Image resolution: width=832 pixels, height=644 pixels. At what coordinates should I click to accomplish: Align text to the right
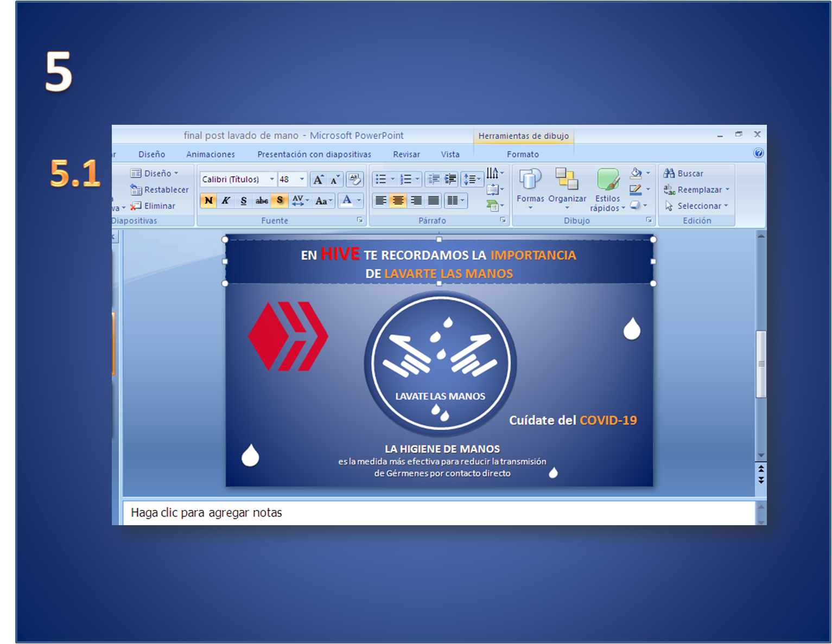click(416, 201)
